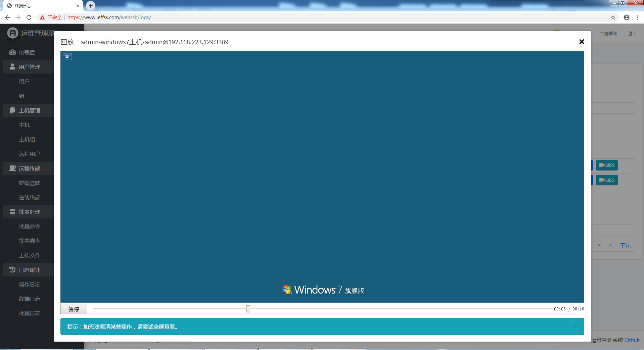Screen dimensions: 644x350
Task: Collapse the 主机管理 menu section
Action: [28, 110]
